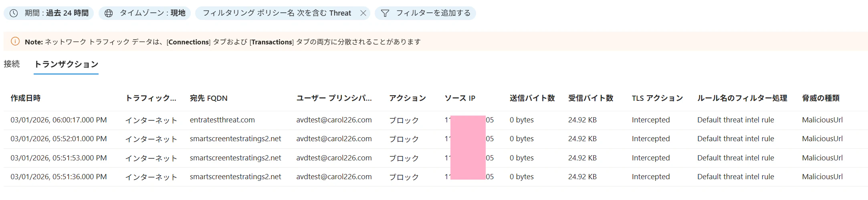Click 脅威の種類 column header

pos(821,98)
